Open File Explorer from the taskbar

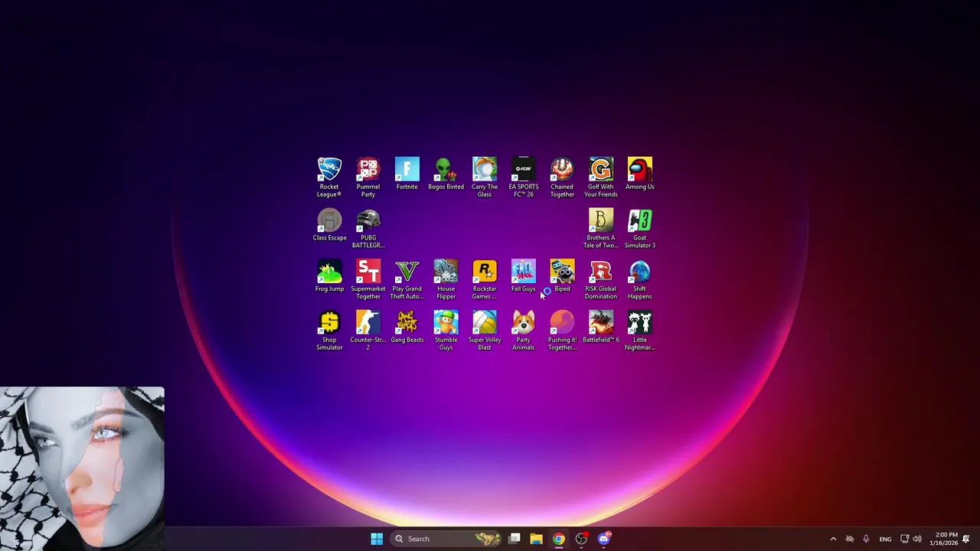click(537, 539)
